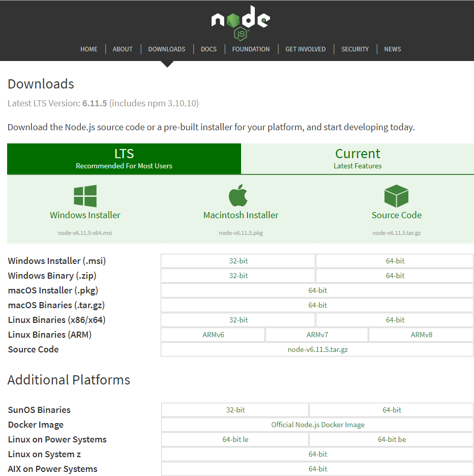
Task: Download ARMv7 Linux binaries
Action: pos(317,335)
